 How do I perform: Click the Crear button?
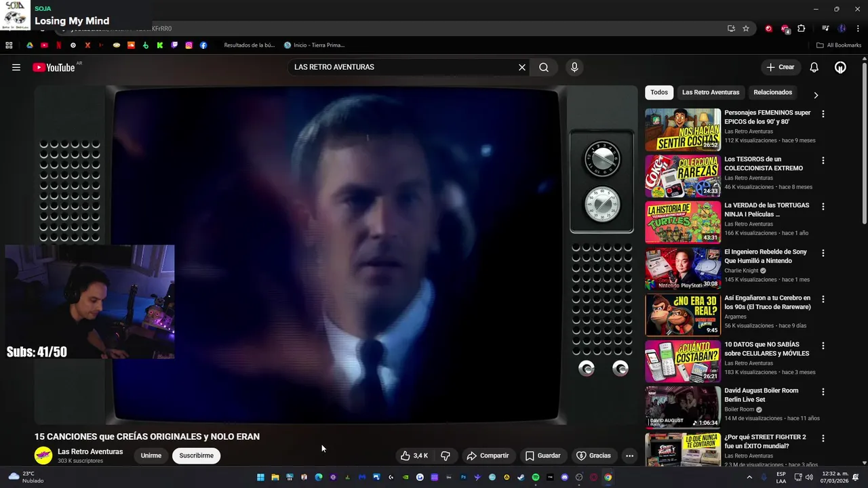coord(780,67)
